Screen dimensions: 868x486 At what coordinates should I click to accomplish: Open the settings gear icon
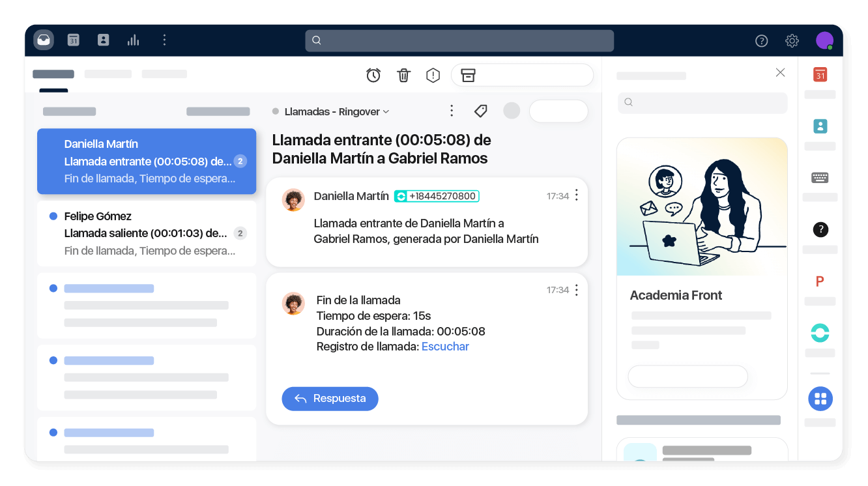[x=792, y=40]
